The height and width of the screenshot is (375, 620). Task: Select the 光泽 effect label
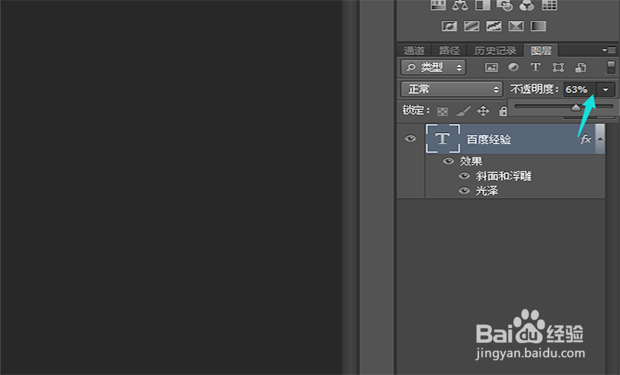coord(487,191)
